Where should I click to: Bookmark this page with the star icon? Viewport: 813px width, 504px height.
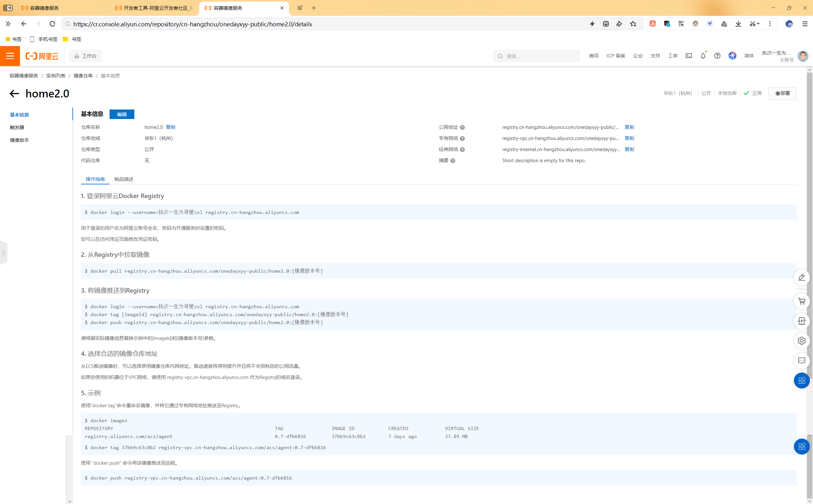pos(633,24)
